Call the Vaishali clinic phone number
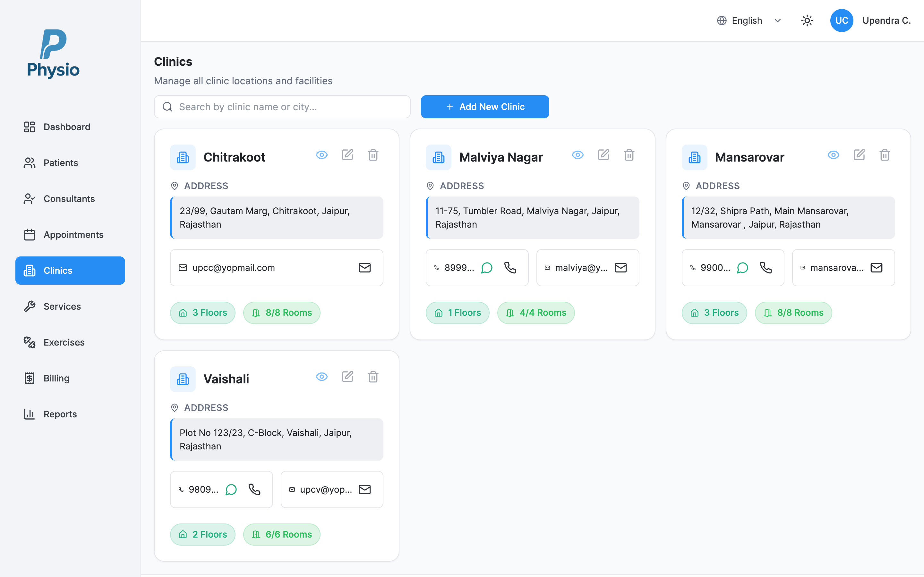 (254, 489)
